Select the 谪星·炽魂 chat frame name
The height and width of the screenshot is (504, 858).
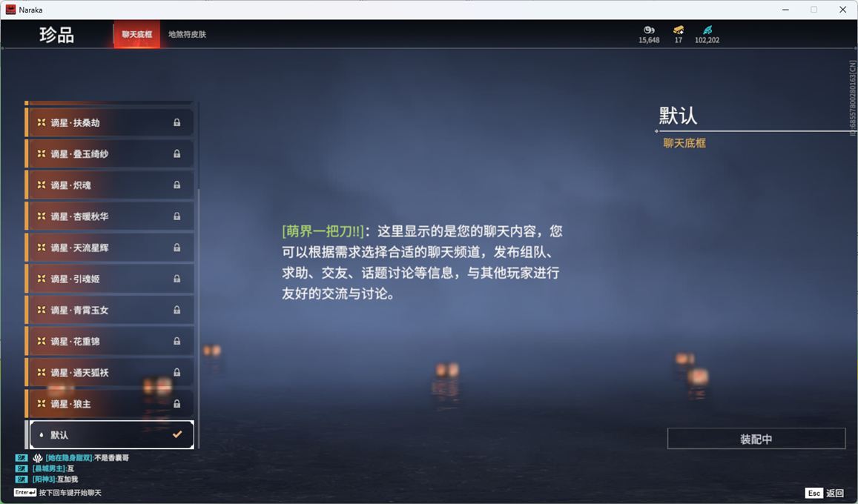pos(70,185)
